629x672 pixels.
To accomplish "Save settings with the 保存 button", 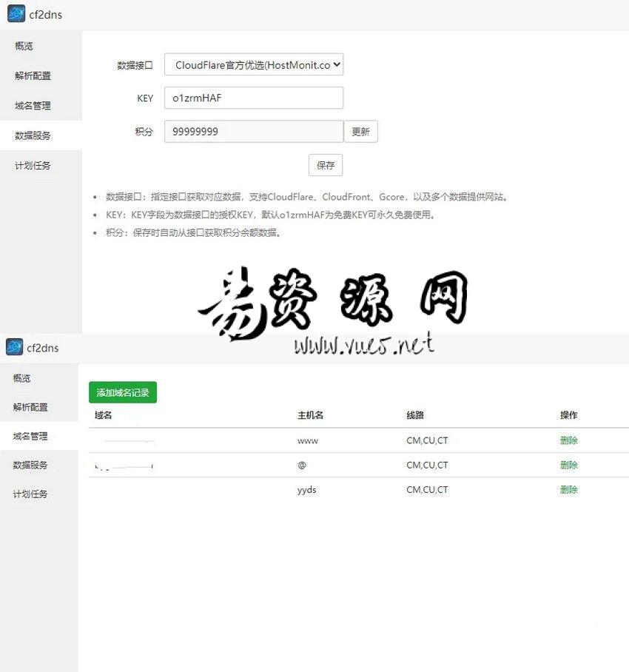I will click(x=326, y=165).
